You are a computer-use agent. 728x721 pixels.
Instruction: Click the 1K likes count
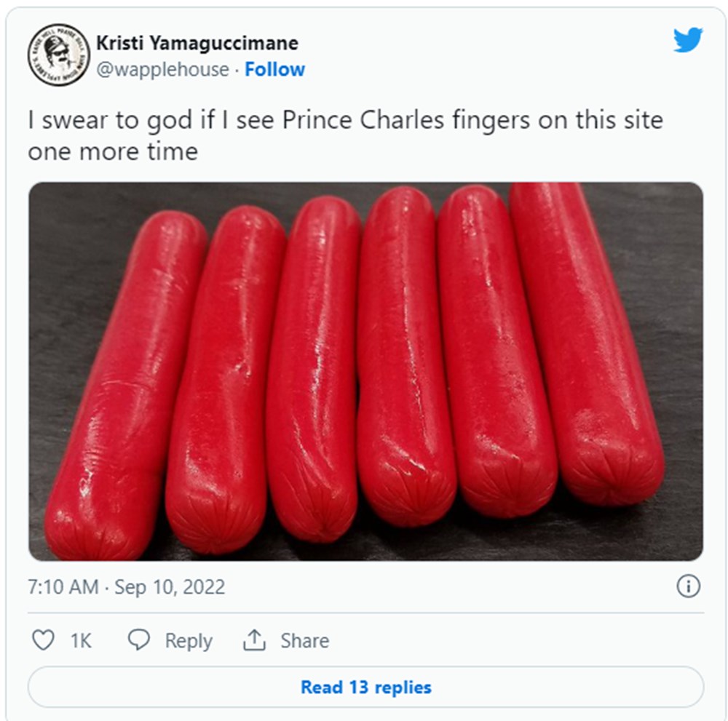[x=80, y=641]
